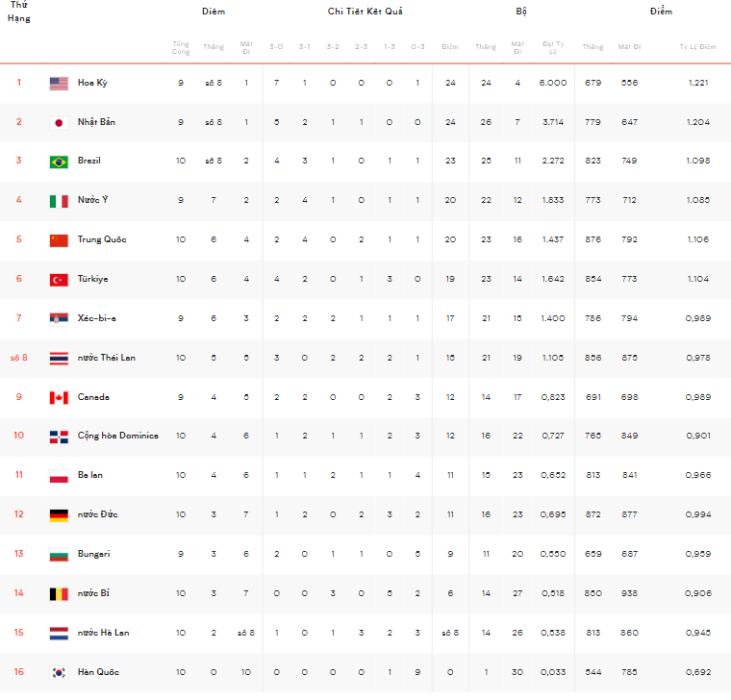The height and width of the screenshot is (700, 731).
Task: Click the Belgium flag icon
Action: point(59,593)
